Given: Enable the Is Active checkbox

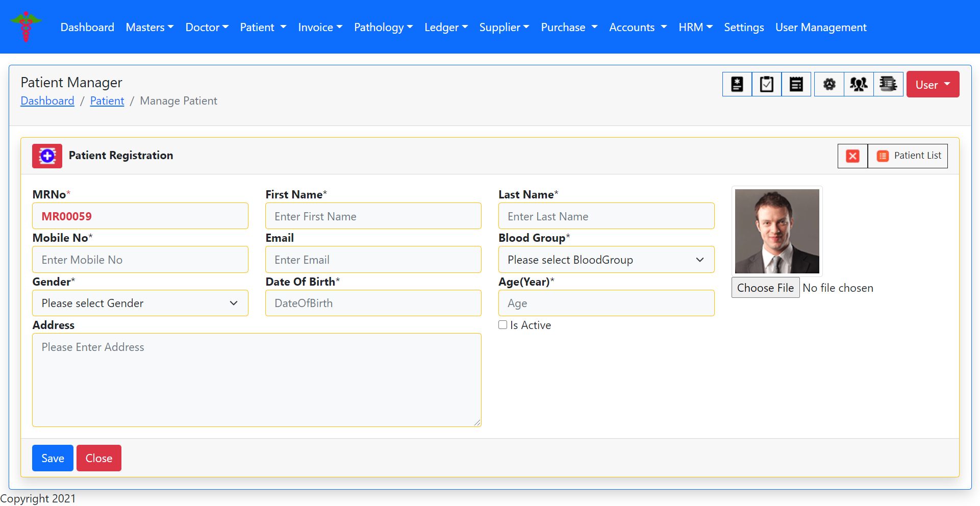Looking at the screenshot, I should click(x=503, y=325).
